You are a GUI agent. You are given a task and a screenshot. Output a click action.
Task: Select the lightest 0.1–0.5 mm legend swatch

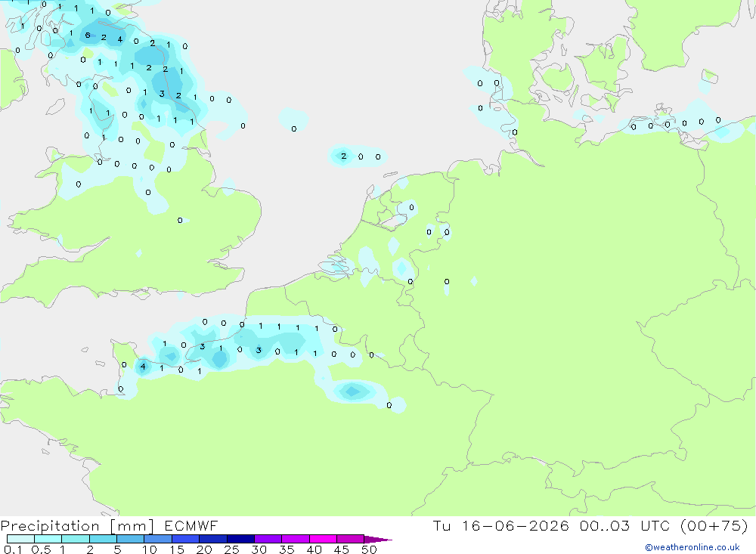pyautogui.click(x=20, y=539)
